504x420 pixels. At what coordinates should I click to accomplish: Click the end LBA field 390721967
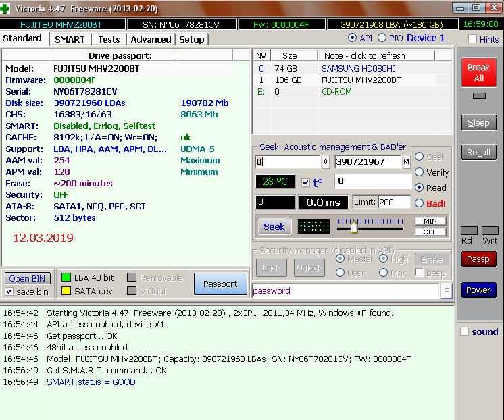[x=368, y=162]
